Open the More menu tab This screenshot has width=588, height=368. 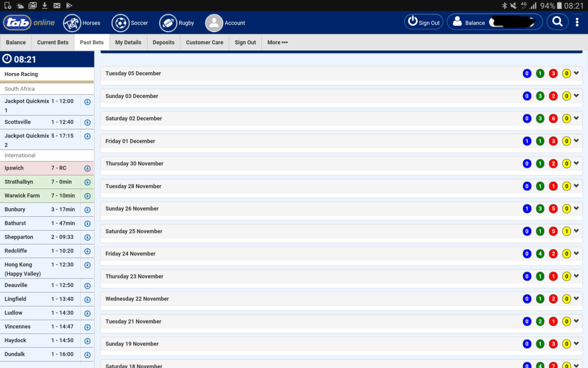pos(277,43)
